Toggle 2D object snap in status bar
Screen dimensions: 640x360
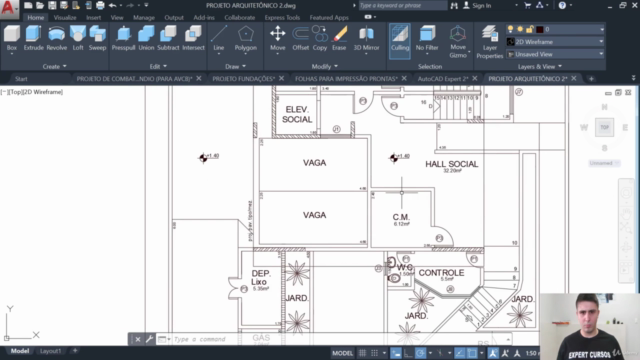472,353
